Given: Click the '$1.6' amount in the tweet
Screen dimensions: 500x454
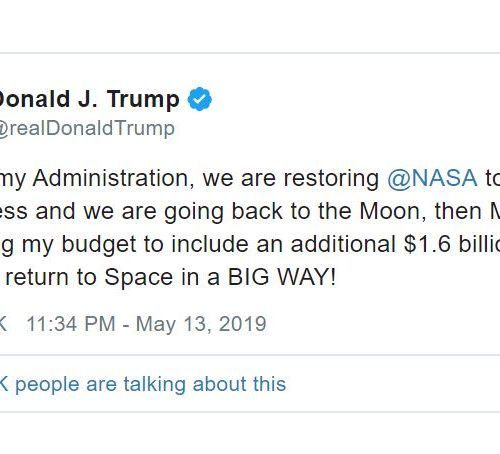Looking at the screenshot, I should 427,244.
